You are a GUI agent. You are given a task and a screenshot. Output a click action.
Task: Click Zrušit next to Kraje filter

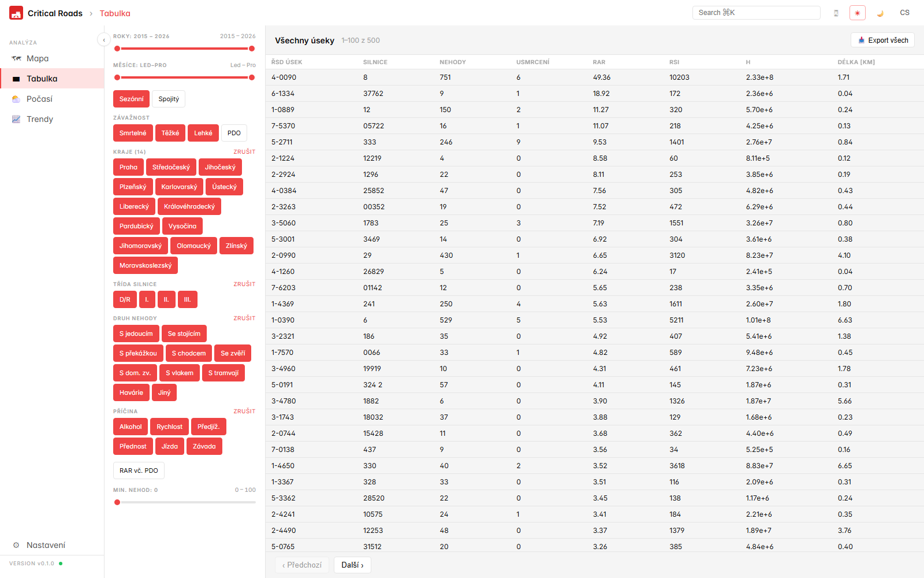pyautogui.click(x=244, y=151)
